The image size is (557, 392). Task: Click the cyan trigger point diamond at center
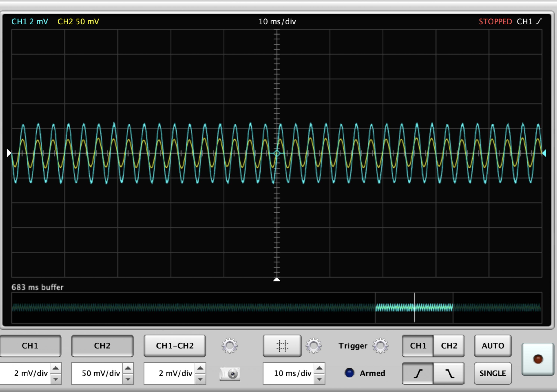point(277,153)
